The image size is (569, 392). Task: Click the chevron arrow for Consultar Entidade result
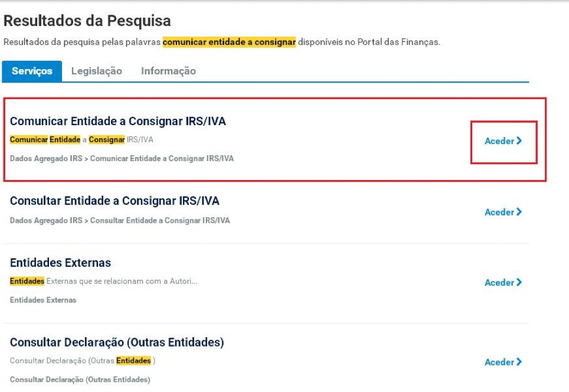click(x=519, y=212)
